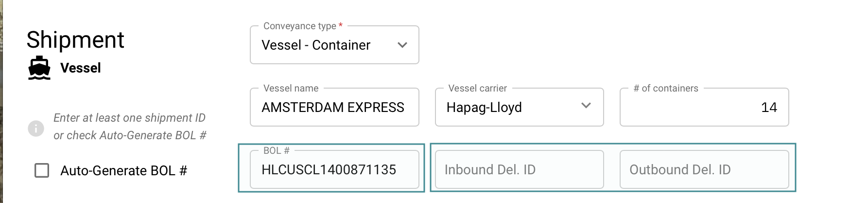Click into the BOL # input field
Image resolution: width=868 pixels, height=203 pixels.
(334, 170)
